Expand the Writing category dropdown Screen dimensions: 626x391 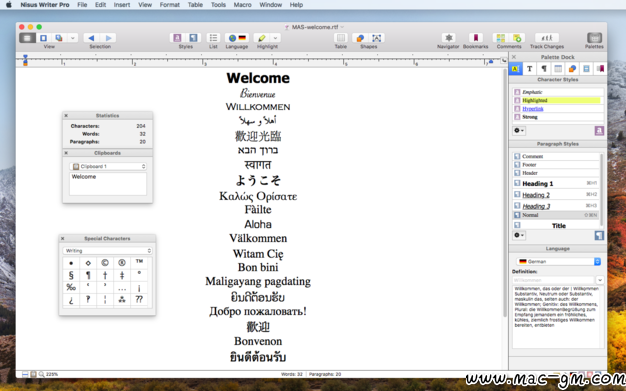point(107,250)
